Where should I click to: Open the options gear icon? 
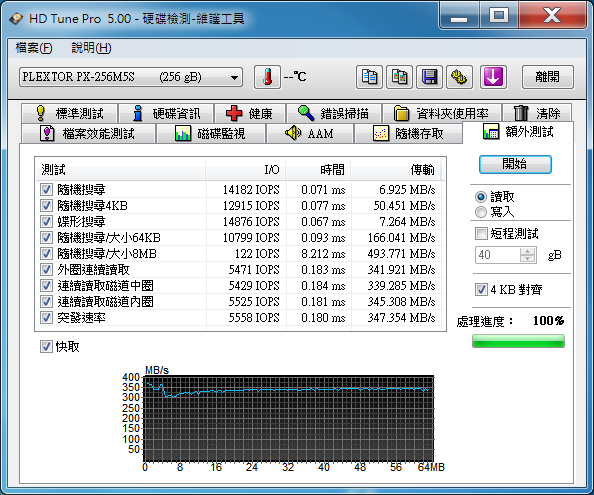[x=459, y=77]
